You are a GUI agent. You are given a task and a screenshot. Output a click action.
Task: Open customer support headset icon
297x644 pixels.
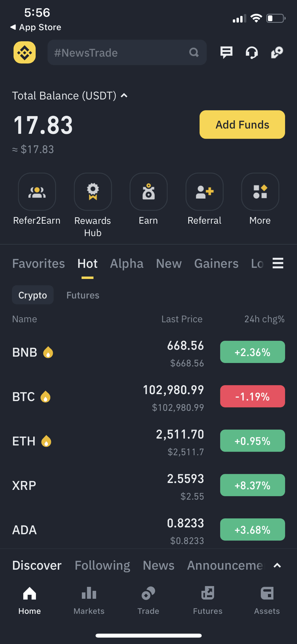pyautogui.click(x=251, y=53)
